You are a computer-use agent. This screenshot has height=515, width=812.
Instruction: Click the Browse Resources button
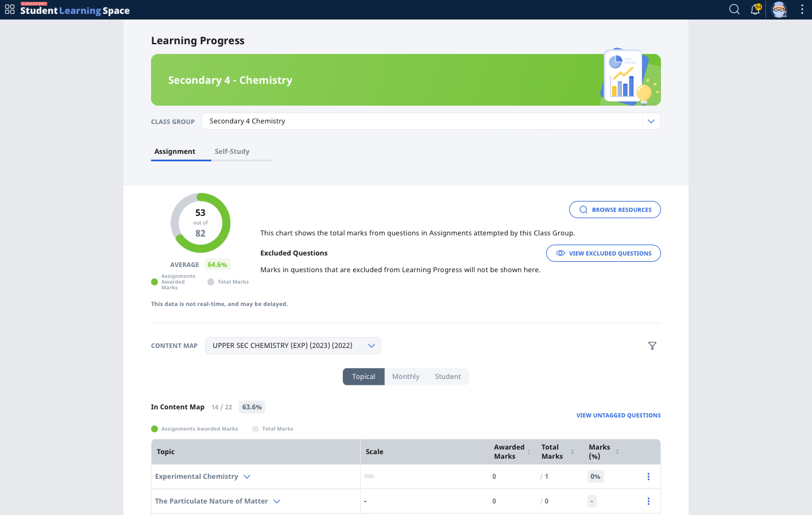614,210
